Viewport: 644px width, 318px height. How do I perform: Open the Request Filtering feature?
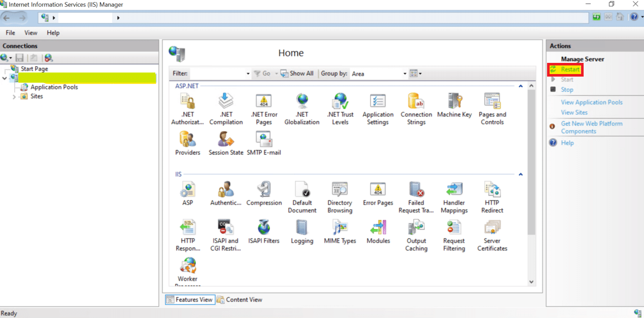click(x=454, y=235)
